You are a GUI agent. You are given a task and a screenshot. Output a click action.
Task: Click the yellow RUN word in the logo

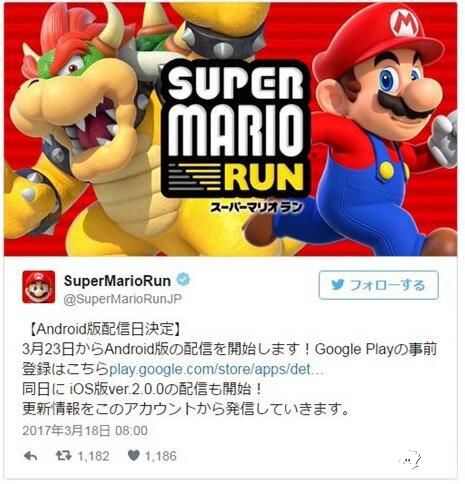(264, 179)
